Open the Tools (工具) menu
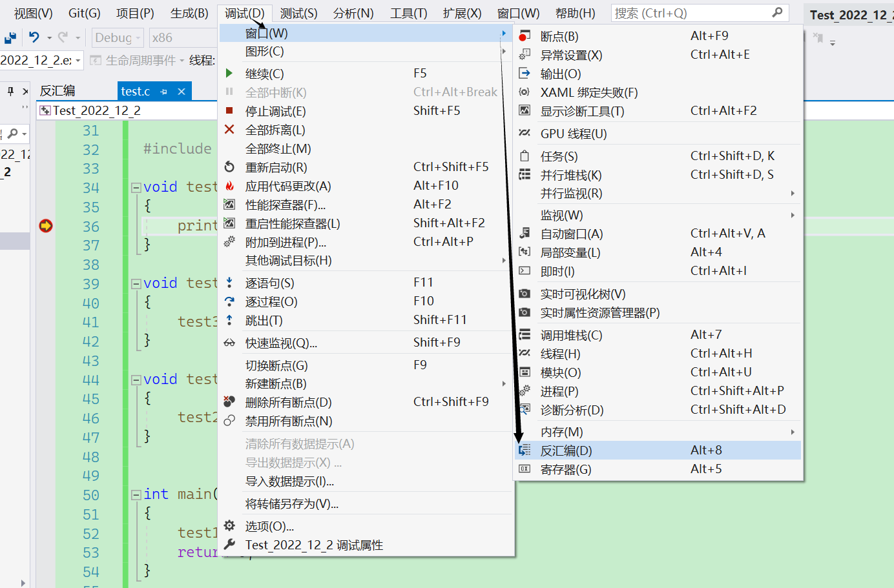This screenshot has height=588, width=894. point(408,13)
